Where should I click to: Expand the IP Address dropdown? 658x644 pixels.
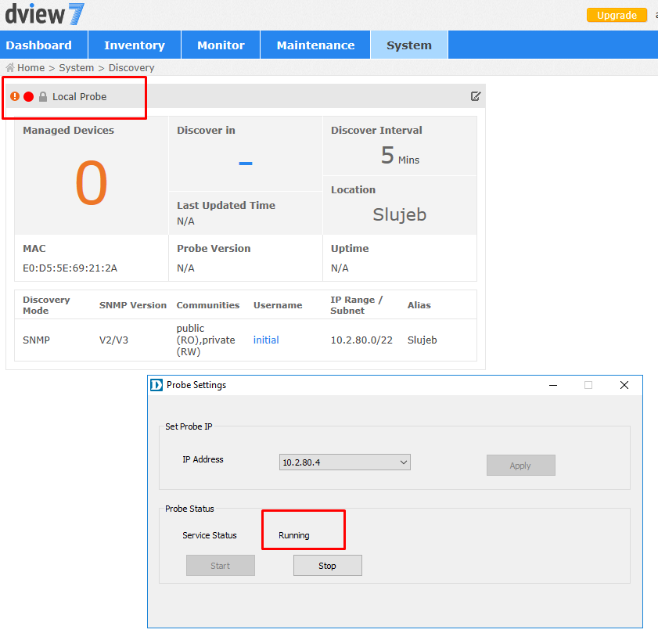tap(404, 462)
